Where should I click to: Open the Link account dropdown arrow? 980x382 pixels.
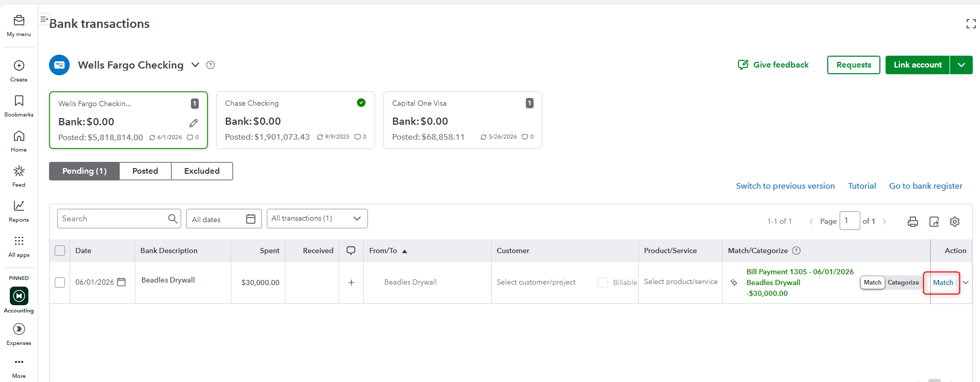pos(961,65)
